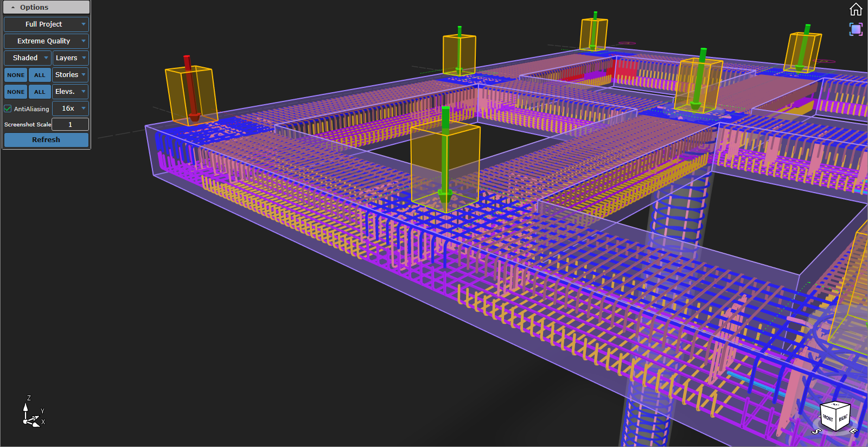Click the zoom-to-fit frame icon

(x=856, y=29)
